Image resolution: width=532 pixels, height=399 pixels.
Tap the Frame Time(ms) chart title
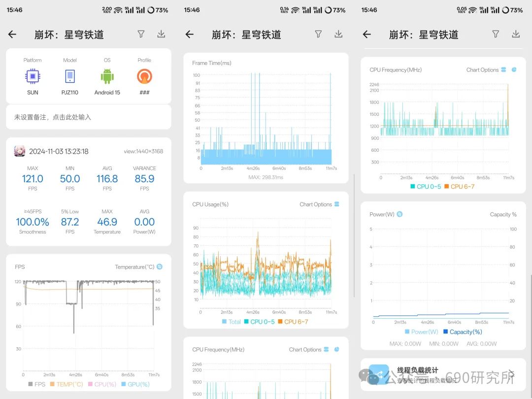click(x=212, y=63)
